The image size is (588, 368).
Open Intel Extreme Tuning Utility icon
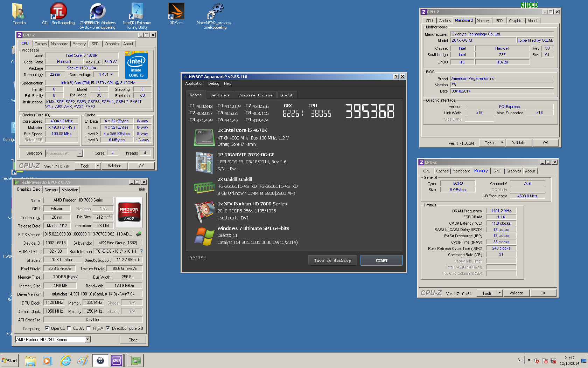pos(137,16)
